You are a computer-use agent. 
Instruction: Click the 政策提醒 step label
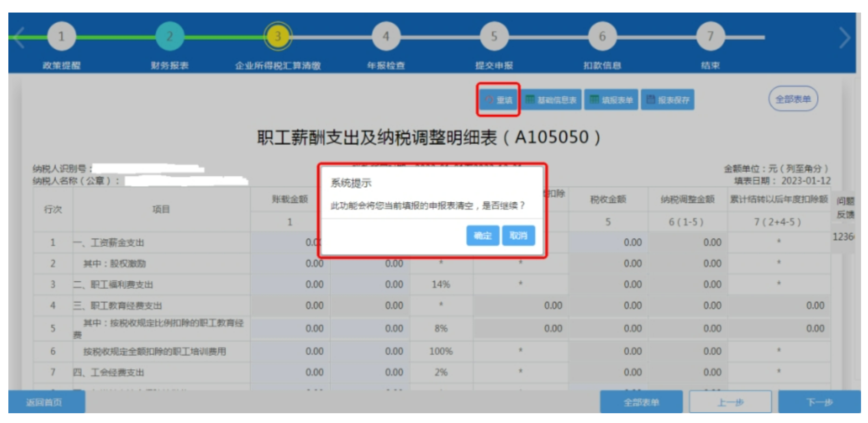tap(61, 66)
